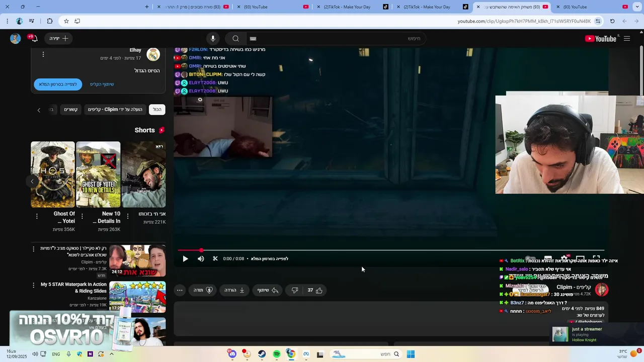The width and height of the screenshot is (644, 362).
Task: Download the video with the הורדה button
Action: click(x=234, y=290)
